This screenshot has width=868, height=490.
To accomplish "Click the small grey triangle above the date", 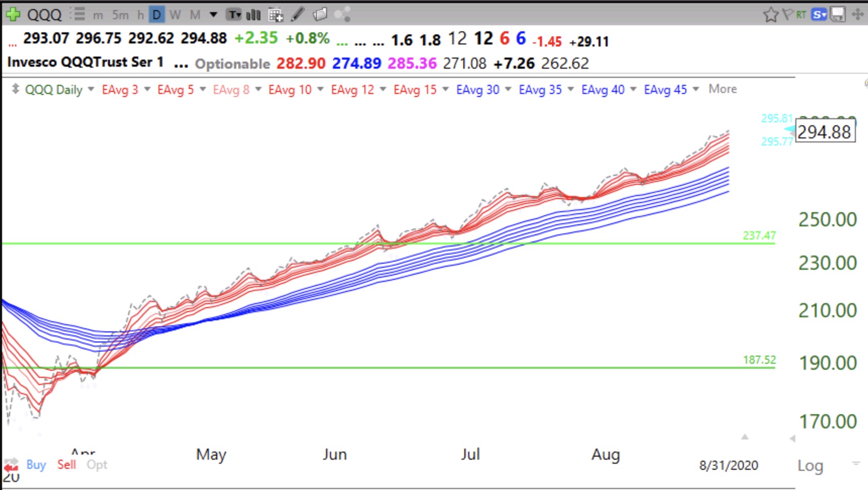I will tap(744, 437).
